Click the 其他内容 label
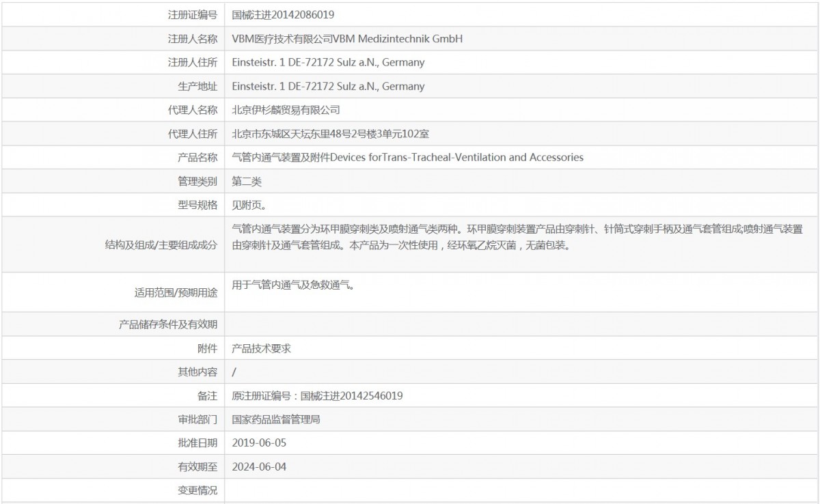This screenshot has height=504, width=820. (197, 372)
